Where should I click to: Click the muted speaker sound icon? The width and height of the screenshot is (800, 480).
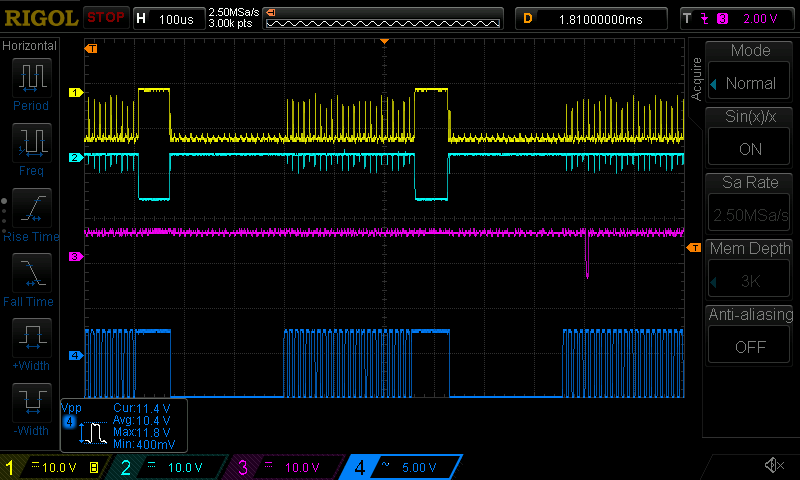tap(774, 465)
